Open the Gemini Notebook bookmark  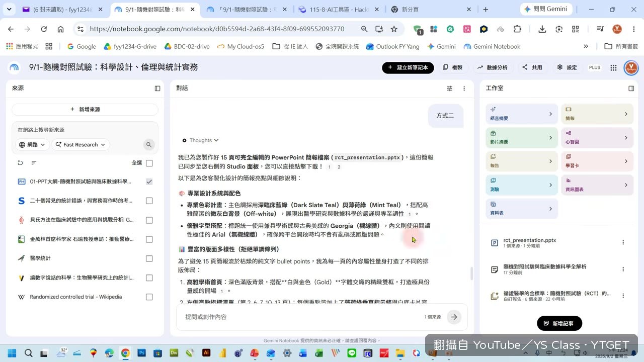click(492, 46)
